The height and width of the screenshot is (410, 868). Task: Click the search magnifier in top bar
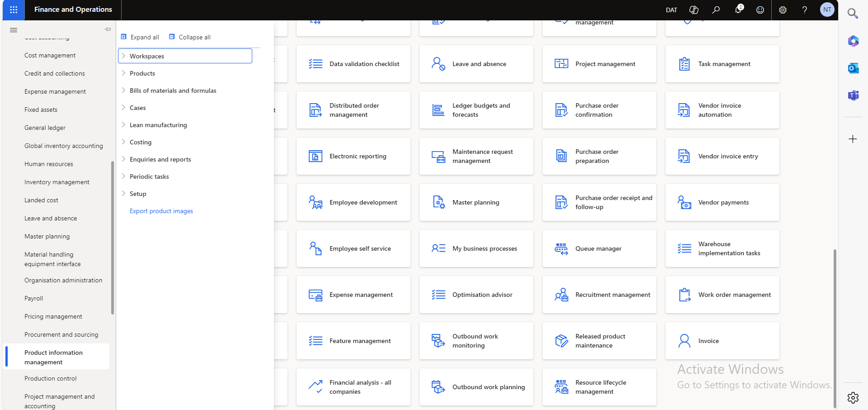(716, 10)
